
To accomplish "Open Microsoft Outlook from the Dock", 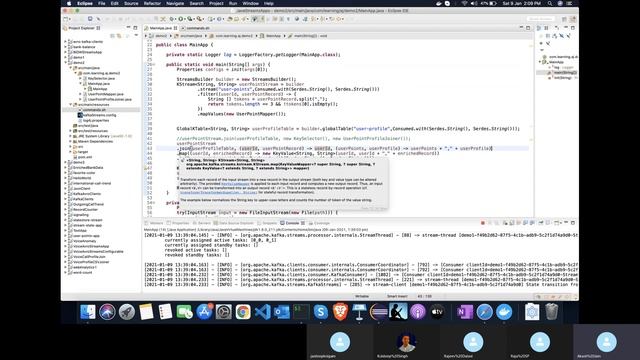I will pos(282,312).
